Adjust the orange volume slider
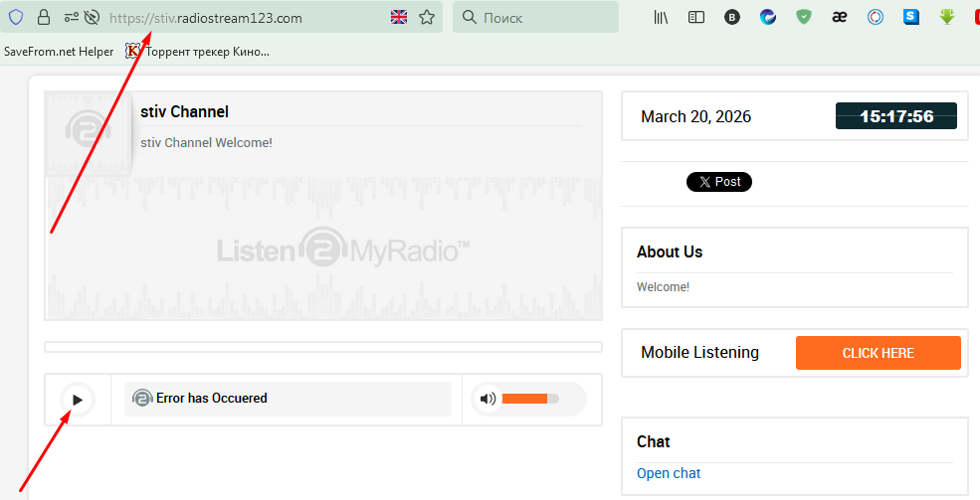This screenshot has height=500, width=980. pos(529,399)
